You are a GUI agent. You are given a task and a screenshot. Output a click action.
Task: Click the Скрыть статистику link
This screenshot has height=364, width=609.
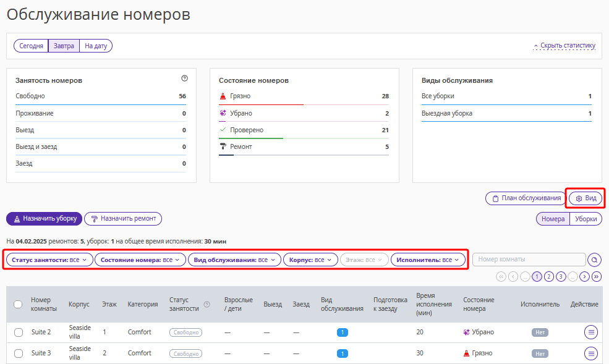(x=564, y=45)
